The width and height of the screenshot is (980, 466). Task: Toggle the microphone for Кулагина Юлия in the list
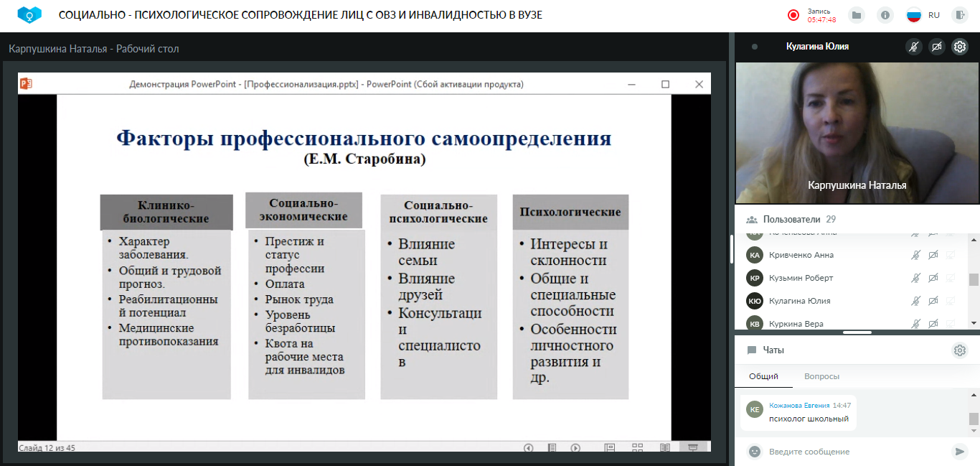[915, 301]
